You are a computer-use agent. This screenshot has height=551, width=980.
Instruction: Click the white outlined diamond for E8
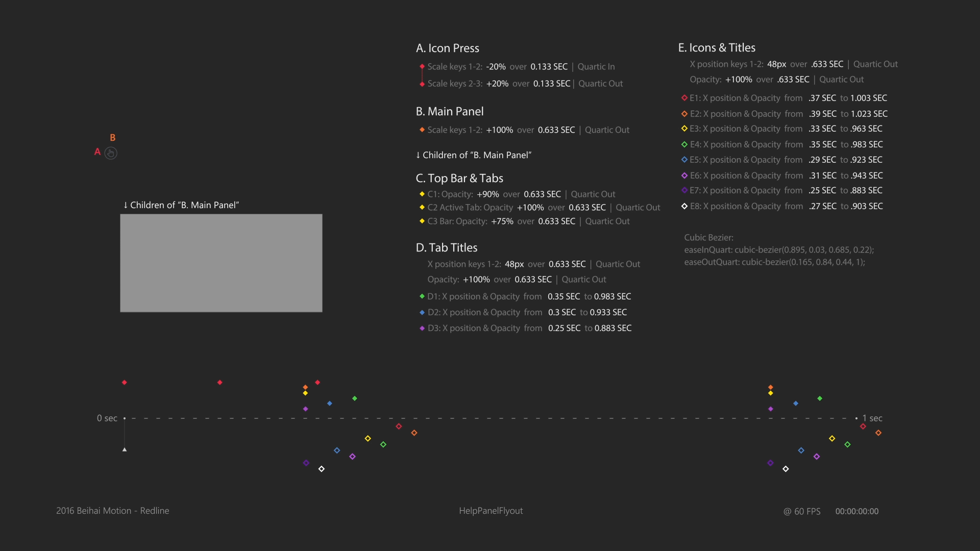684,206
